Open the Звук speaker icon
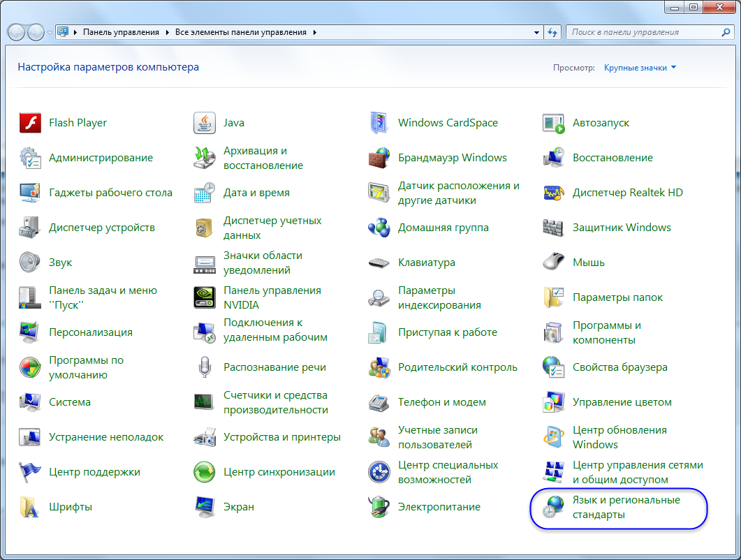 tap(30, 263)
